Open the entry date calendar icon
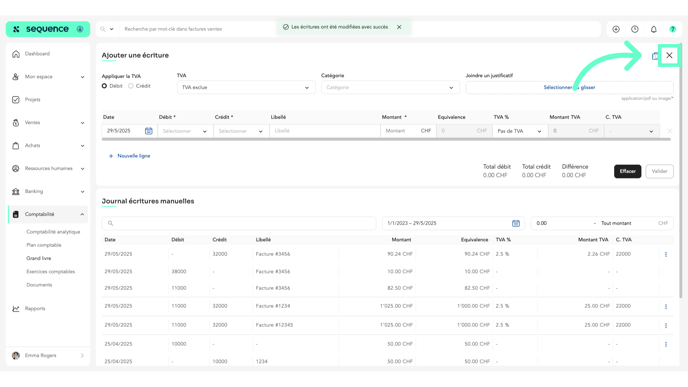This screenshot has height=387, width=688. 149,131
